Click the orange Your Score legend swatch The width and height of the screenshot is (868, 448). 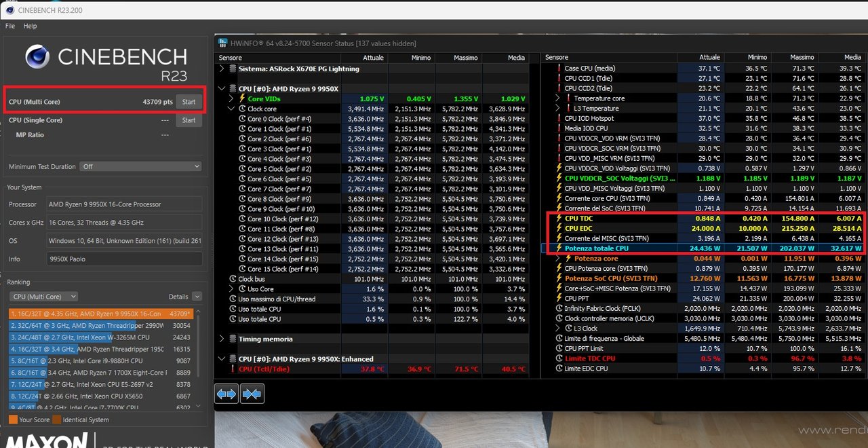13,420
